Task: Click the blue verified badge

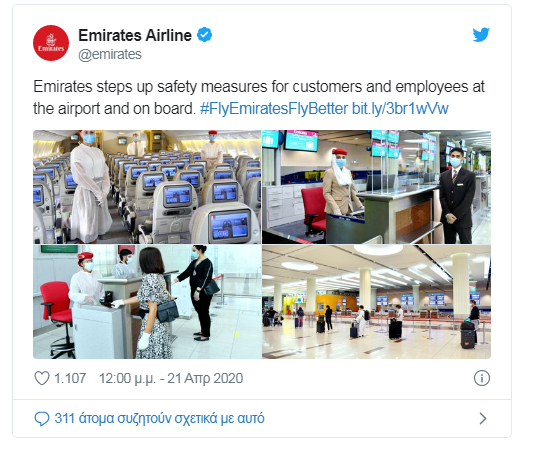Action: coord(204,35)
